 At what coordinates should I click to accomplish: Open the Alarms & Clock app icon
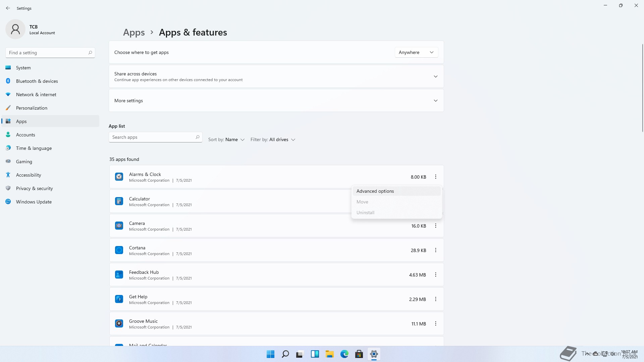[119, 177]
